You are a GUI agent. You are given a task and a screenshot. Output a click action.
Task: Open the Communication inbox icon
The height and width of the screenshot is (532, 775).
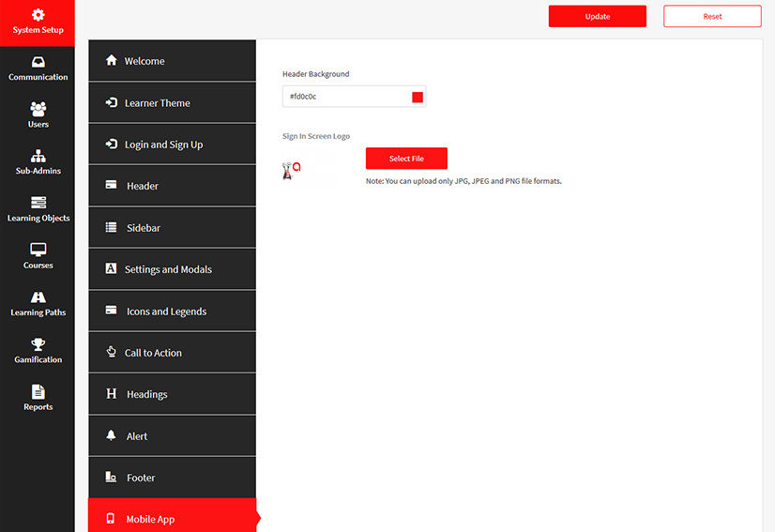[38, 62]
